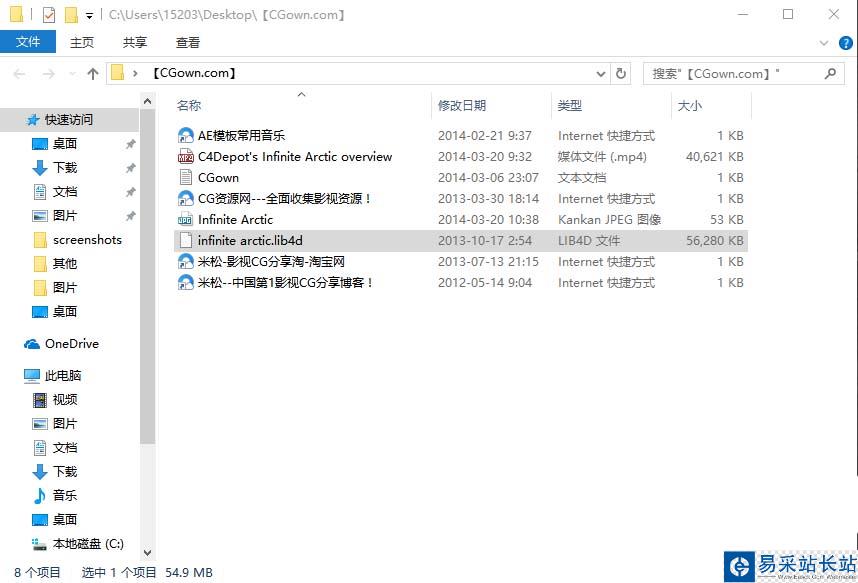The width and height of the screenshot is (858, 583).
Task: Sort files by 名称 column
Action: 189,105
